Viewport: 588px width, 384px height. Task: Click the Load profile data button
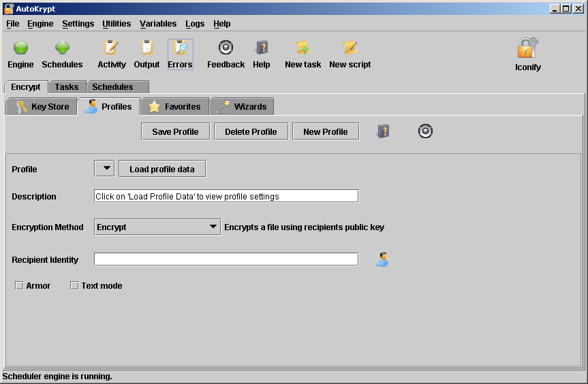click(162, 169)
